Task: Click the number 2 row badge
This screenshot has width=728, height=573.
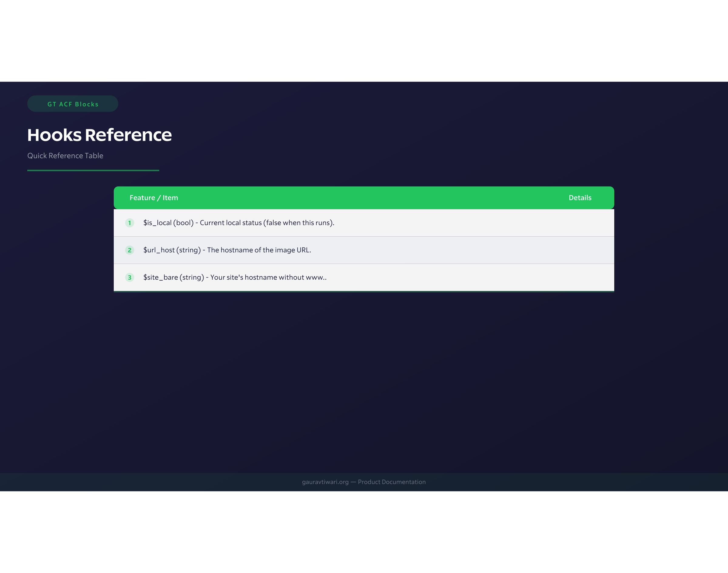Action: [130, 250]
